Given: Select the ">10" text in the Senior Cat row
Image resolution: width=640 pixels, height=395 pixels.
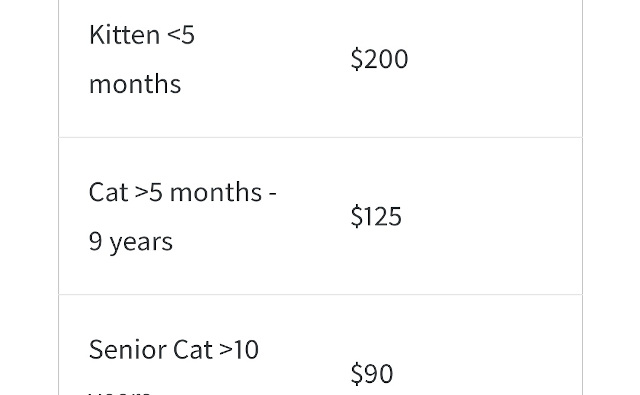Looking at the screenshot, I should coord(239,350).
